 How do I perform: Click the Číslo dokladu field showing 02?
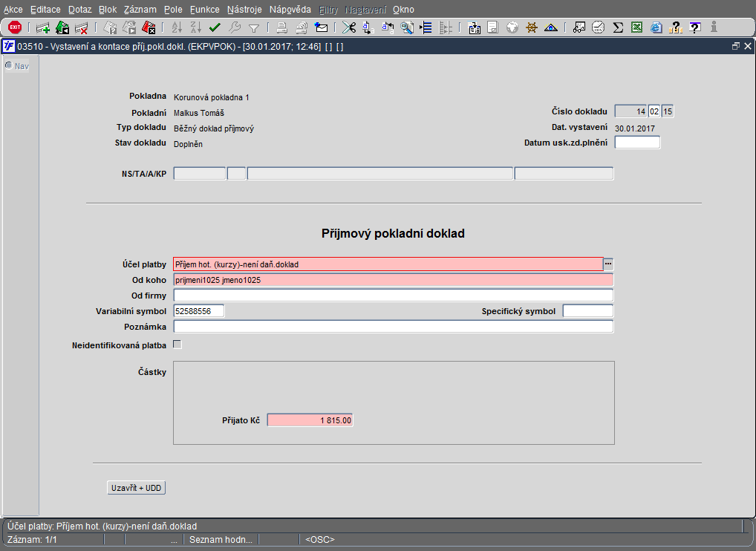[654, 111]
